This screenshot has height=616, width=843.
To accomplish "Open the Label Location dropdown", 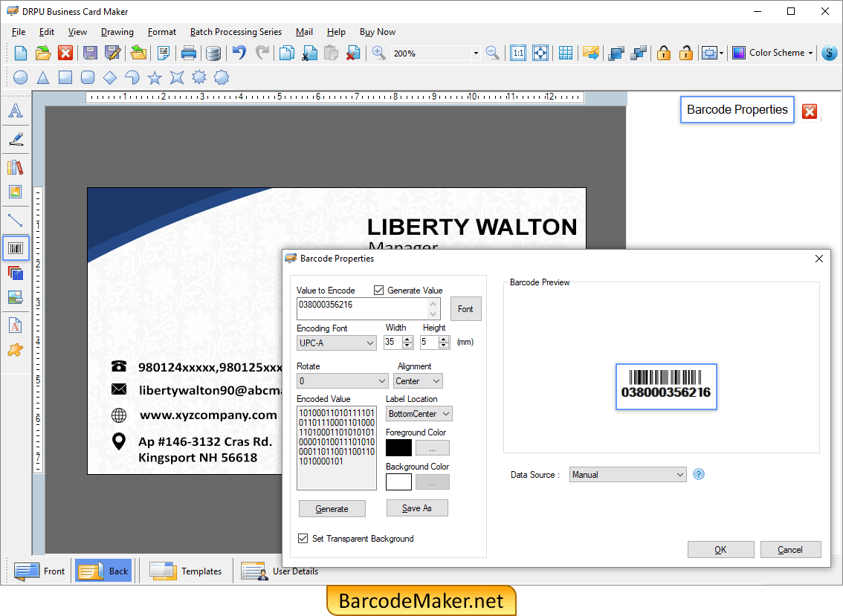I will (x=419, y=414).
